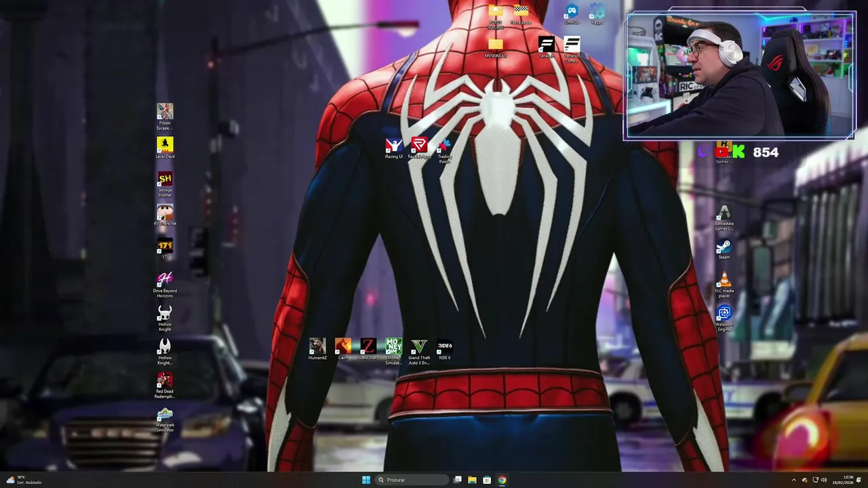Image resolution: width=868 pixels, height=488 pixels.
Task: Open the RV There Yet shortcut
Action: click(165, 215)
